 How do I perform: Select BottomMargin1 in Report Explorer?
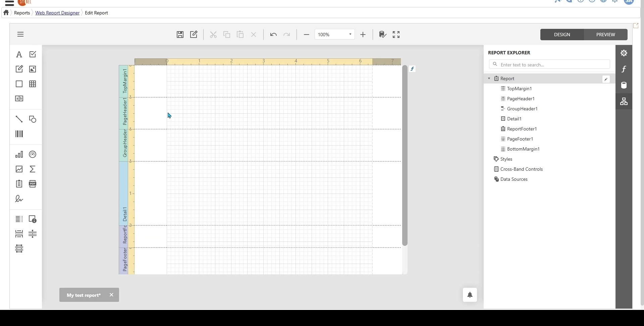(523, 149)
